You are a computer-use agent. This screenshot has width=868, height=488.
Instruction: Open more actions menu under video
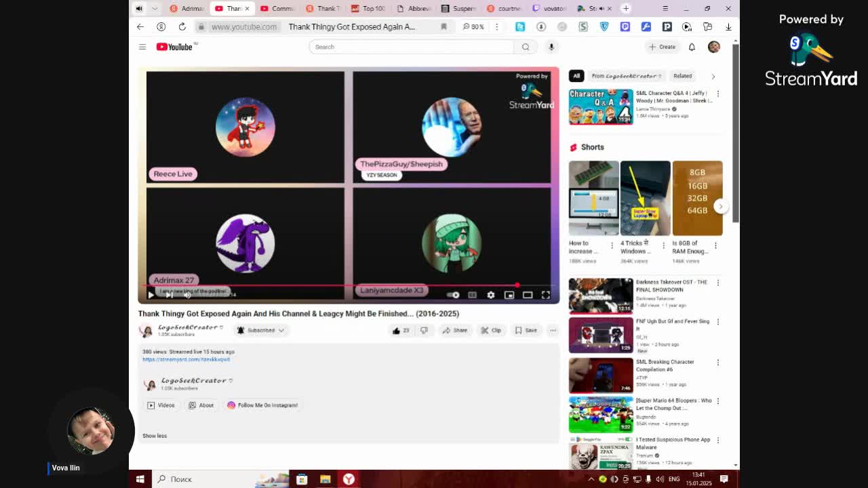(553, 330)
